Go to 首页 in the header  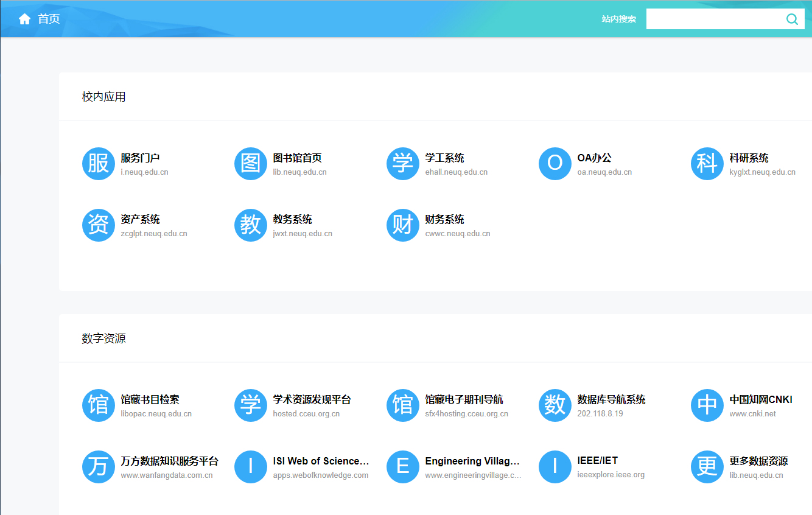[x=49, y=19]
